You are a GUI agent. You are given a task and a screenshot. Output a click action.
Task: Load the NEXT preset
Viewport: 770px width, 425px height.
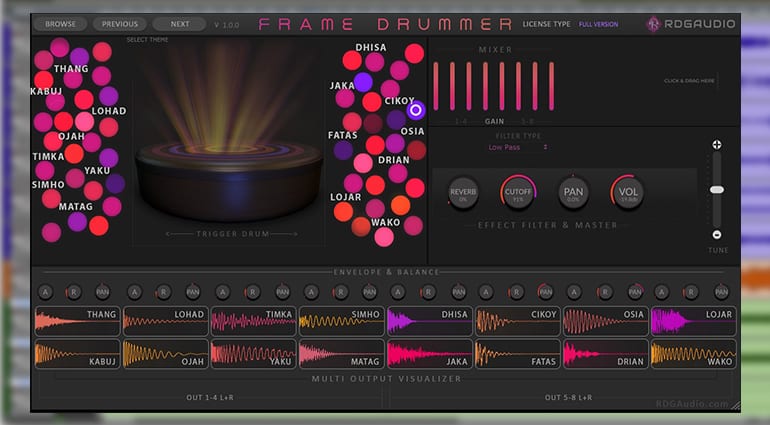(180, 24)
